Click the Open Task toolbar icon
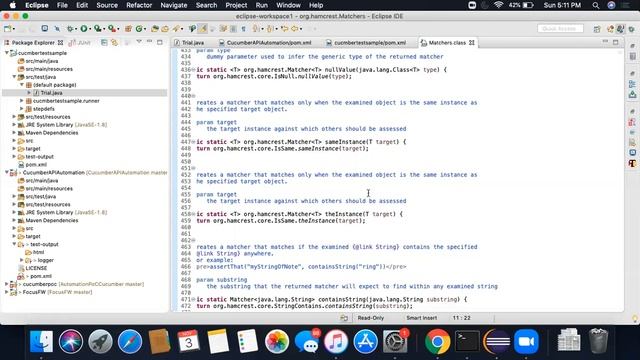Image resolution: width=640 pixels, height=360 pixels. (x=165, y=29)
